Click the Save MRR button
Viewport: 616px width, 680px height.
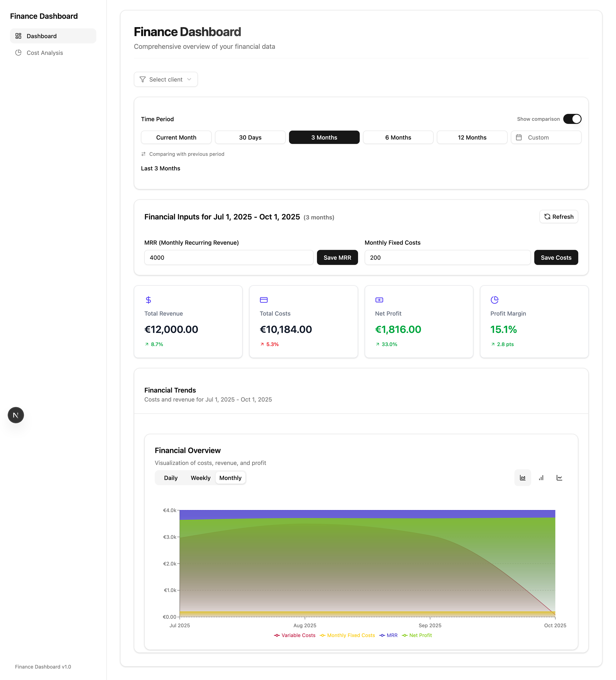(x=337, y=257)
